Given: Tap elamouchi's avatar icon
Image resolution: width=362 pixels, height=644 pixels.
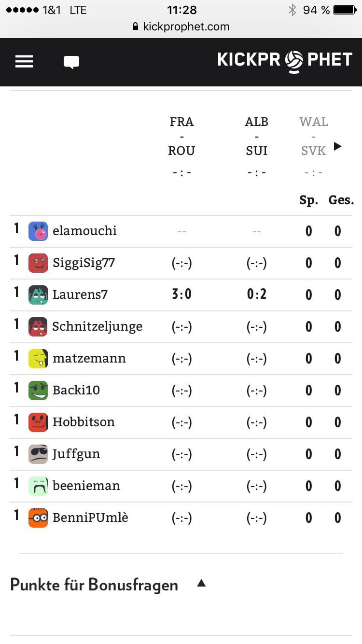Looking at the screenshot, I should [38, 231].
